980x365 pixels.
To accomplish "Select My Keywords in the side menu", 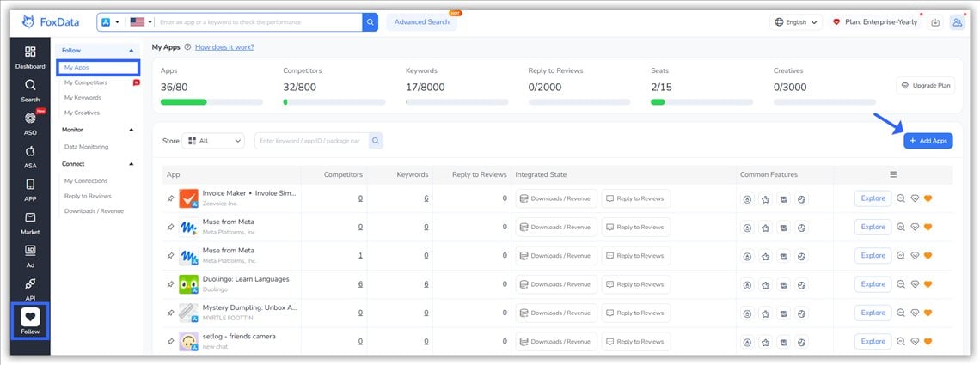I will 83,97.
